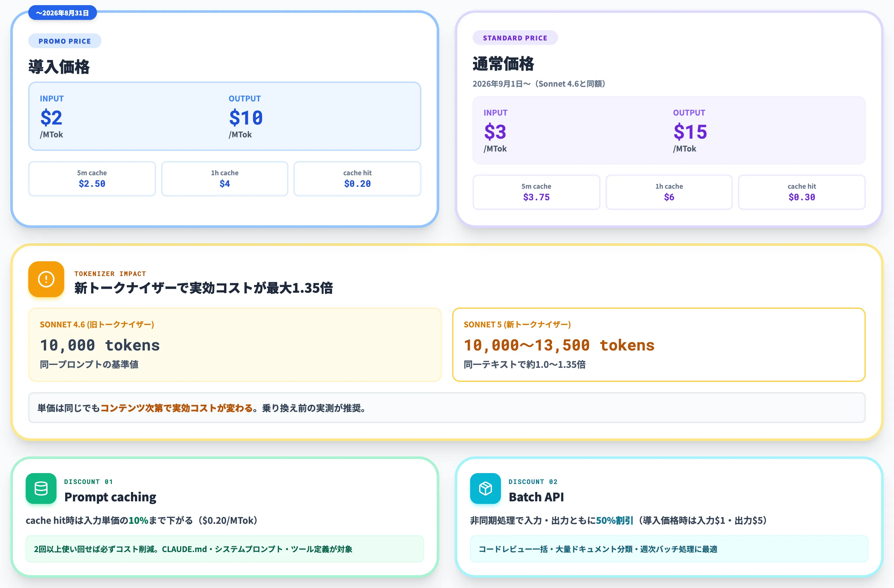Click the 新トークナイザーで実効コストが最大1.35倍 heading
Image resolution: width=894 pixels, height=588 pixels.
[x=204, y=288]
